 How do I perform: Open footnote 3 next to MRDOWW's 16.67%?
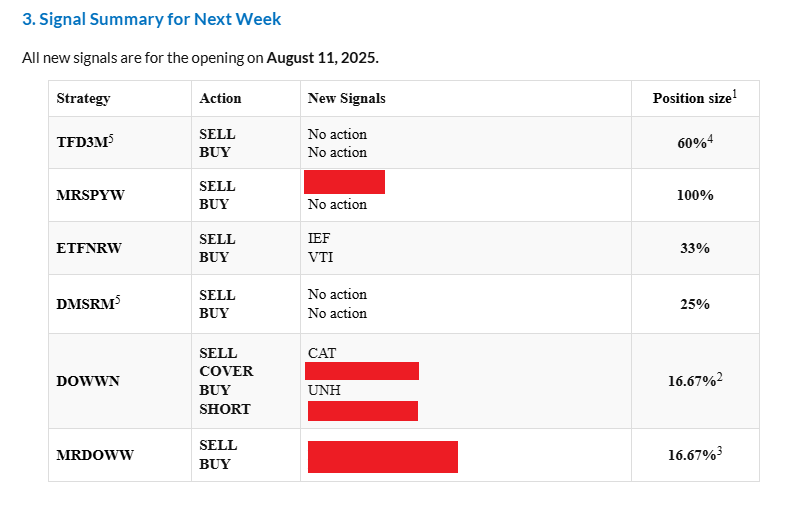point(719,451)
